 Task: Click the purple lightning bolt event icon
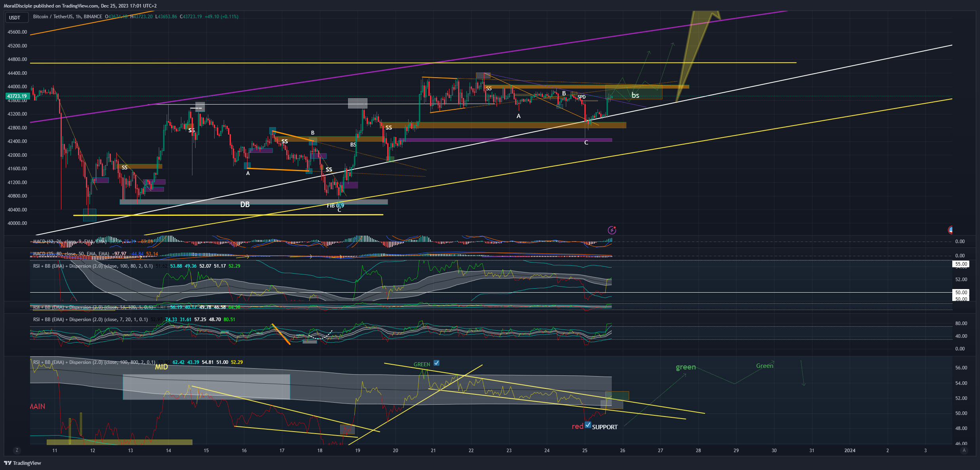click(612, 230)
